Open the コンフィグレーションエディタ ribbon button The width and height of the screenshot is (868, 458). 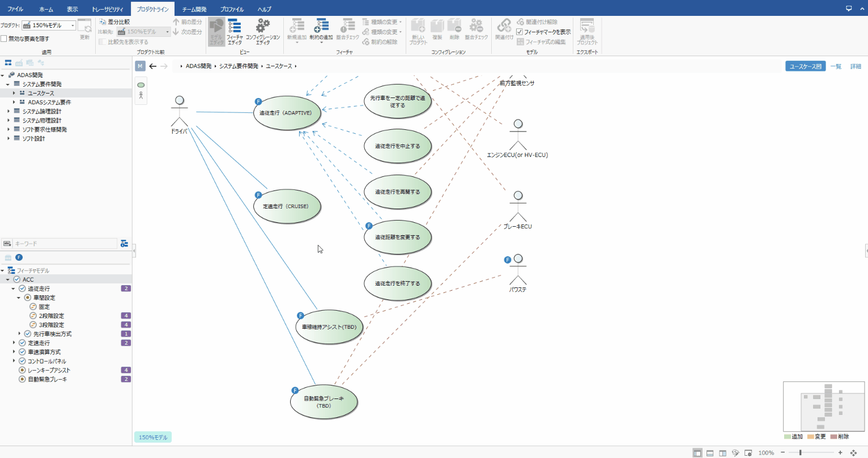(263, 31)
